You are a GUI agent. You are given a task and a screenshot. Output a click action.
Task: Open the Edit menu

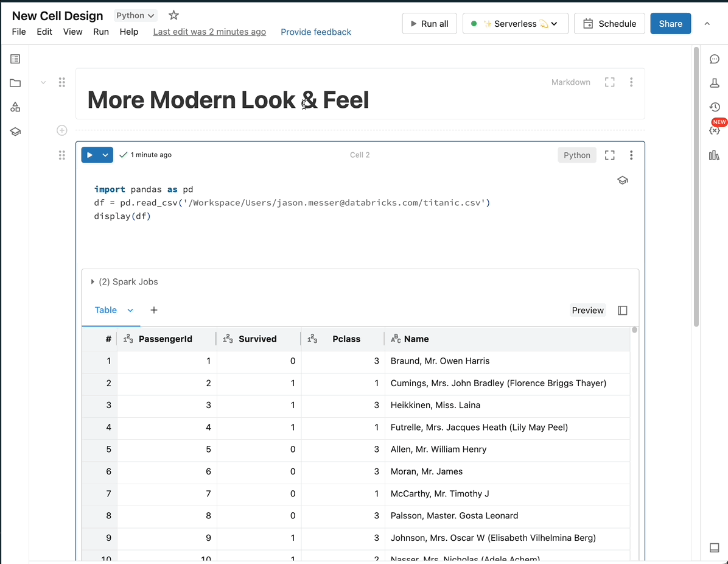[x=44, y=32]
